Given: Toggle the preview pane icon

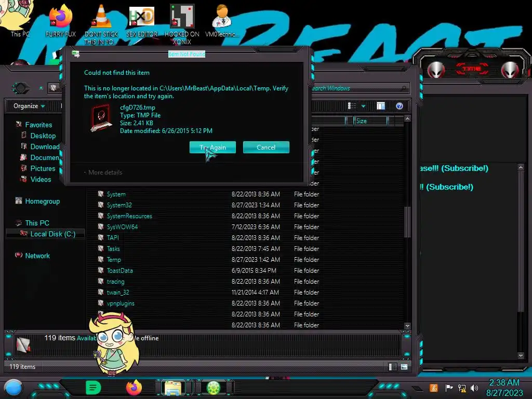Looking at the screenshot, I should (381, 106).
